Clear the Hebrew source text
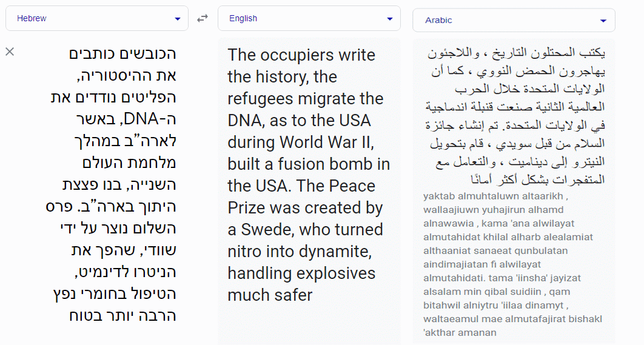 click(x=10, y=52)
